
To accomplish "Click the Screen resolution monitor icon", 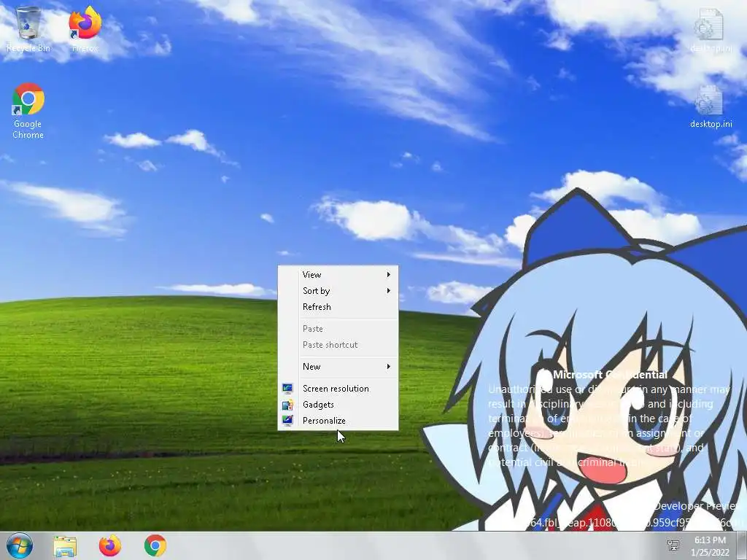I will pyautogui.click(x=287, y=389).
